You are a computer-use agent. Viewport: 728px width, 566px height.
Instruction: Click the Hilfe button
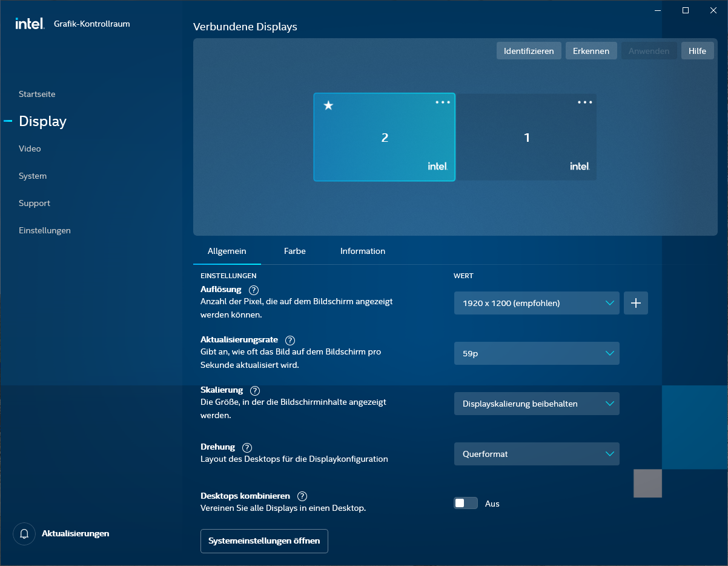(x=697, y=51)
